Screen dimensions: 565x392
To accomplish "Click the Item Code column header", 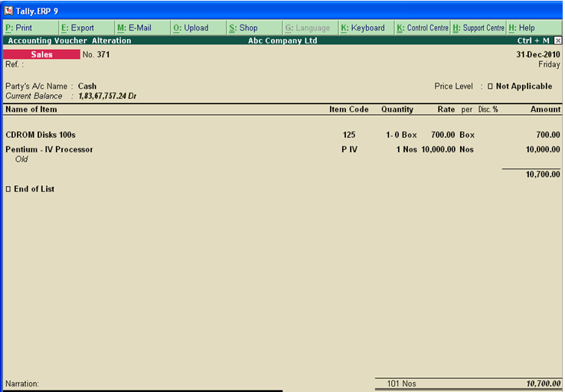I will tap(349, 109).
